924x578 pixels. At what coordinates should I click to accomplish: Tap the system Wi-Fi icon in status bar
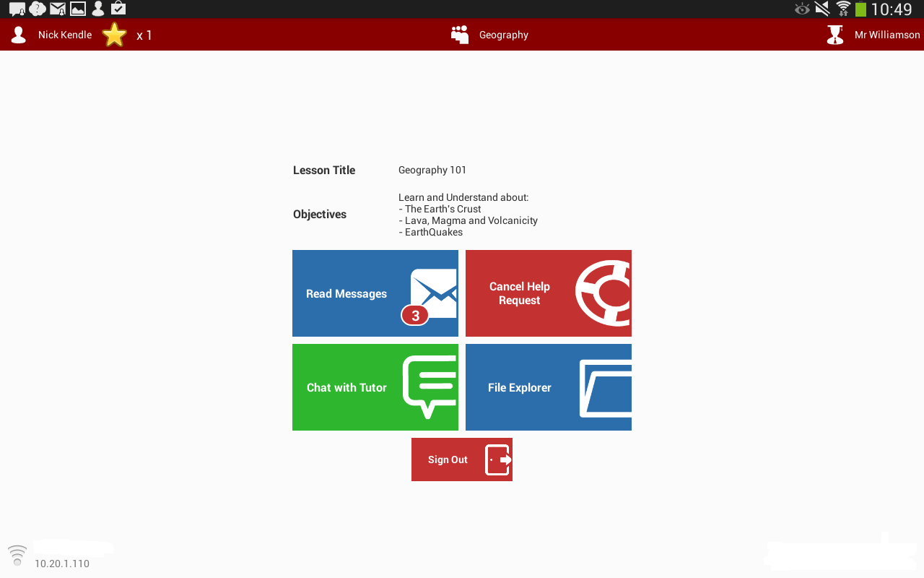pyautogui.click(x=843, y=9)
